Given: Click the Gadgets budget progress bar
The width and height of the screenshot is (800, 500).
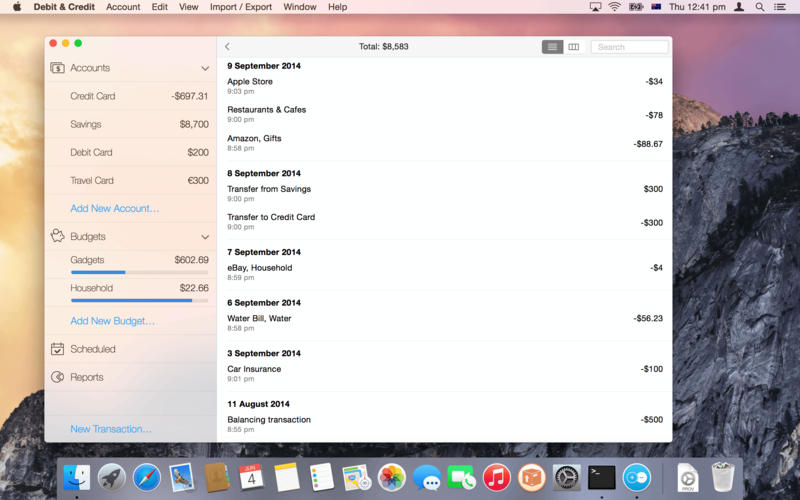Looking at the screenshot, I should click(139, 272).
